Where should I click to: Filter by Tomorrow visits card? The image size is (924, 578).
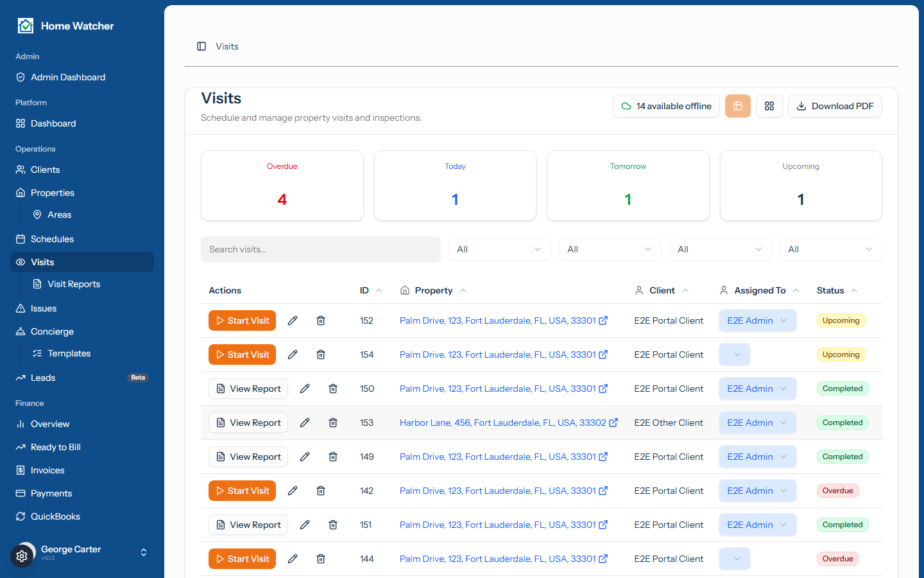pyautogui.click(x=628, y=186)
